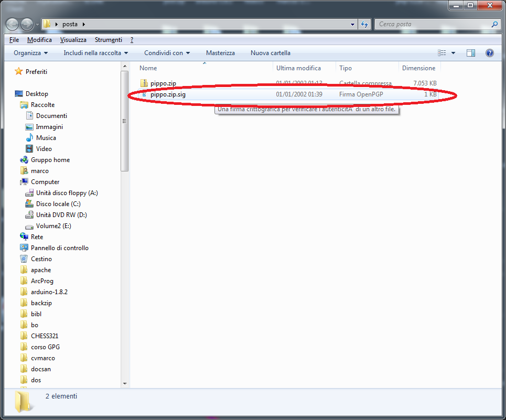Click the Help question mark icon

pos(489,53)
